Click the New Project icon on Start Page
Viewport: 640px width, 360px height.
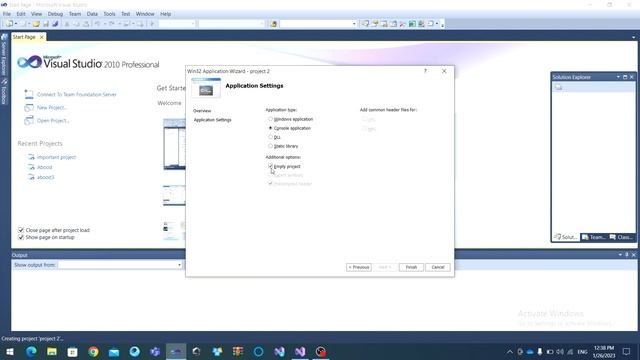29,107
